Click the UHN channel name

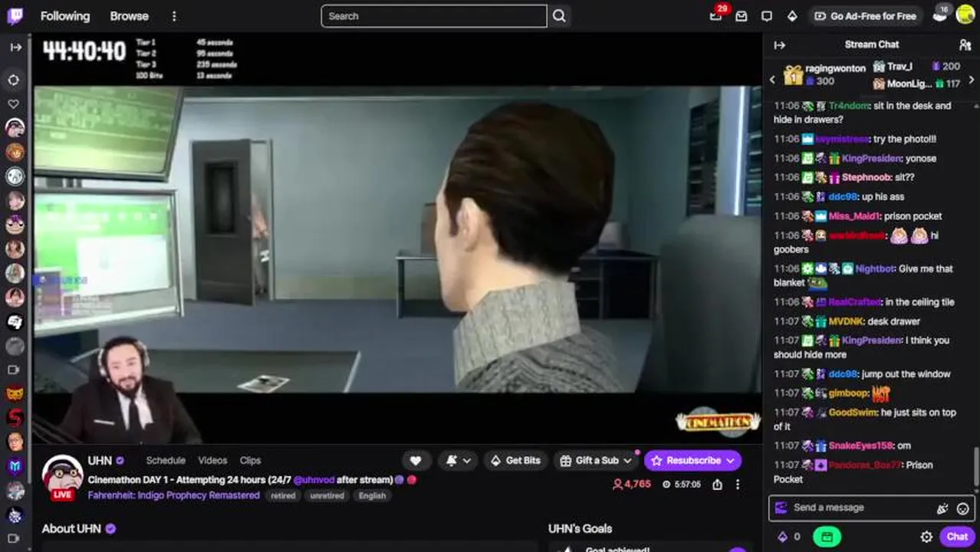tap(100, 461)
